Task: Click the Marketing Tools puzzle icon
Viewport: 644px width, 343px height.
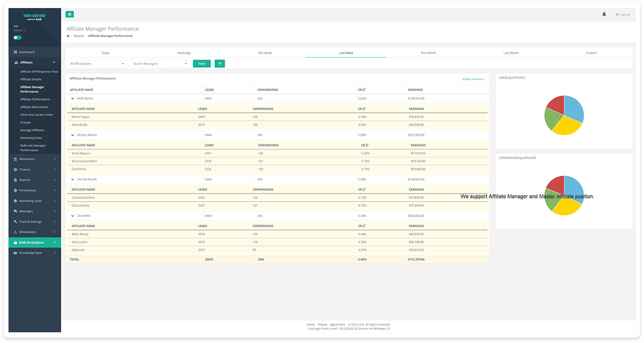Action: 16,201
